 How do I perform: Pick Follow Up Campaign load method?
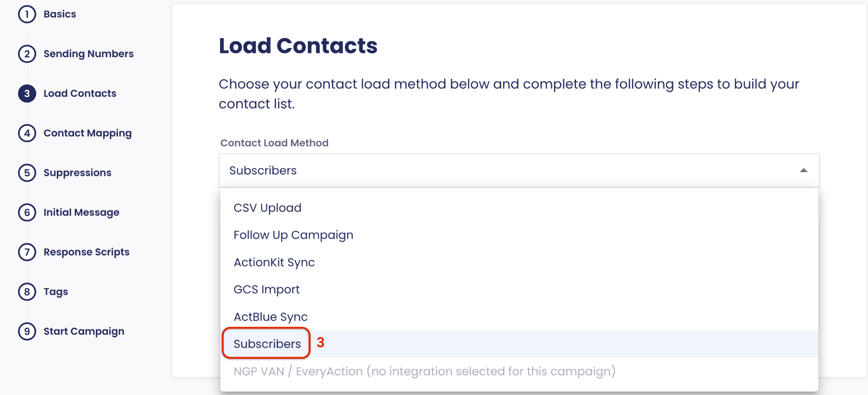[x=293, y=235]
